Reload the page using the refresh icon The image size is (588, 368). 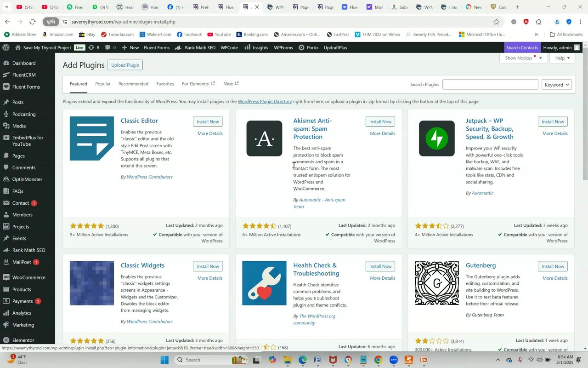(32, 22)
